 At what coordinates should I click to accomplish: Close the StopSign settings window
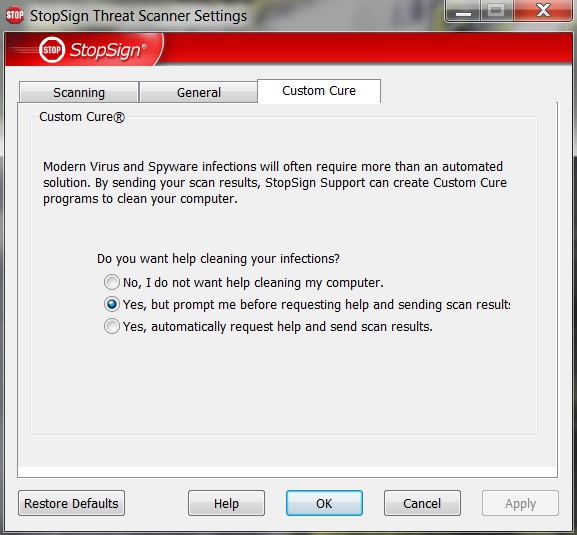point(543,11)
